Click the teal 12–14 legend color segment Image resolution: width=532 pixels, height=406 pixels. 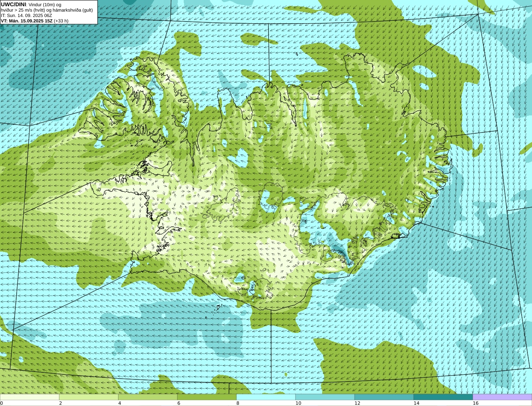coord(384,397)
